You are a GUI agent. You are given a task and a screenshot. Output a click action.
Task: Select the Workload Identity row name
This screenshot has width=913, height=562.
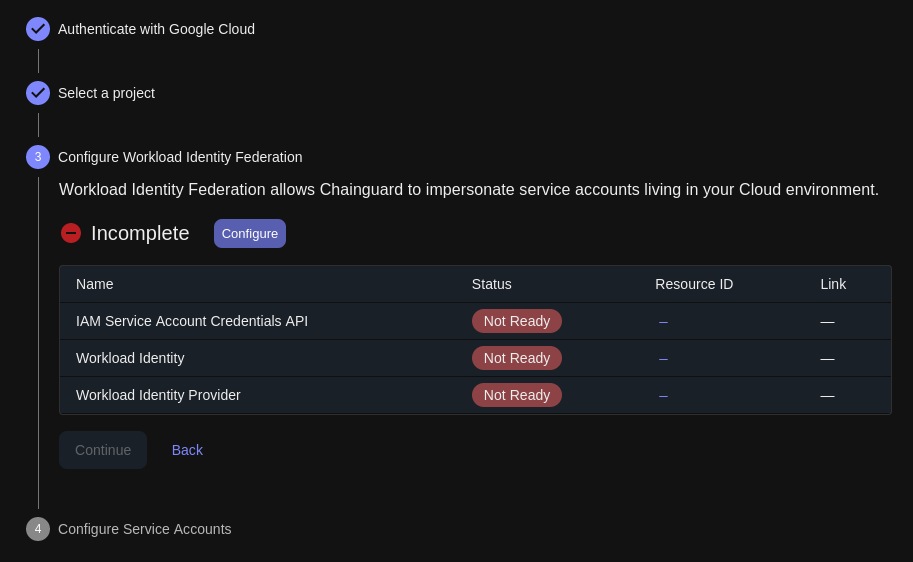130,358
